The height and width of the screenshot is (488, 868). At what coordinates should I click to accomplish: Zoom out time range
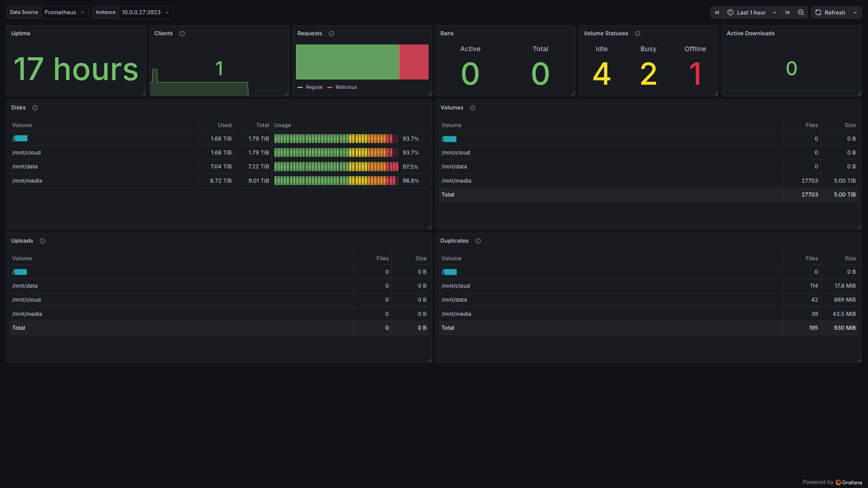[x=801, y=13]
